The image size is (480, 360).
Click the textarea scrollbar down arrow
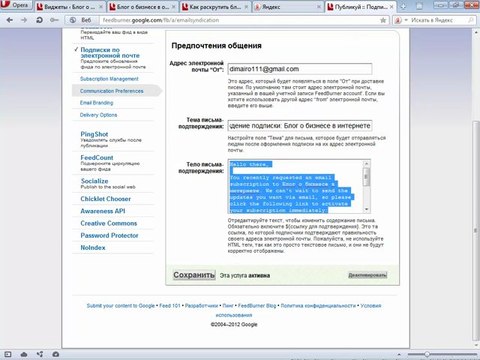click(x=366, y=210)
